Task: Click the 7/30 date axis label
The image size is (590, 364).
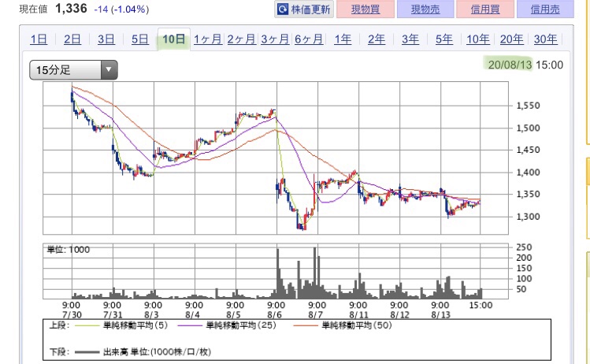Action: coord(72,314)
